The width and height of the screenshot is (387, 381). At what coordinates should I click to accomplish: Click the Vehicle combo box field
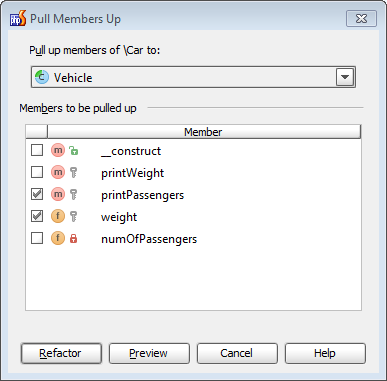pos(193,77)
